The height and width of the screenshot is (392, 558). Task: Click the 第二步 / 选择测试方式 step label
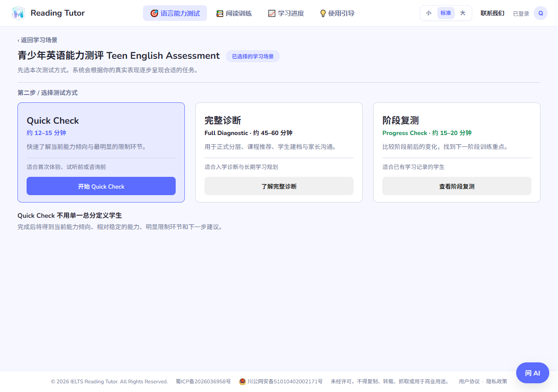pos(48,93)
